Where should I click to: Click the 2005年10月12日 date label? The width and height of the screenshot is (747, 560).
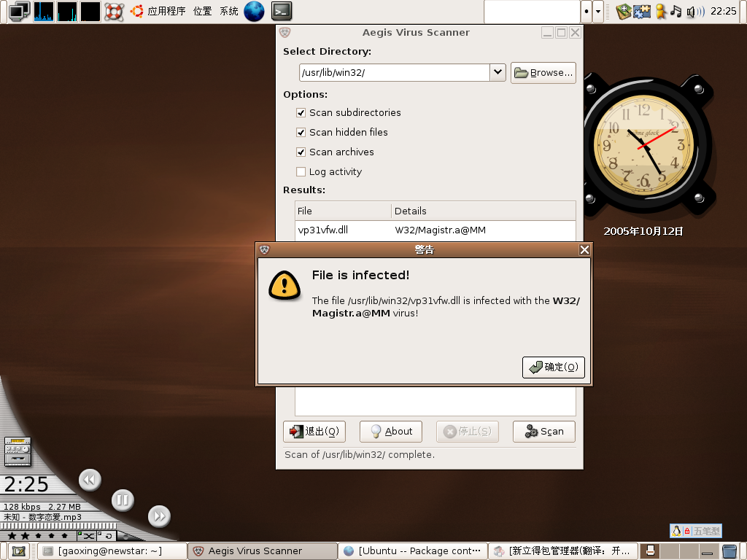(643, 231)
